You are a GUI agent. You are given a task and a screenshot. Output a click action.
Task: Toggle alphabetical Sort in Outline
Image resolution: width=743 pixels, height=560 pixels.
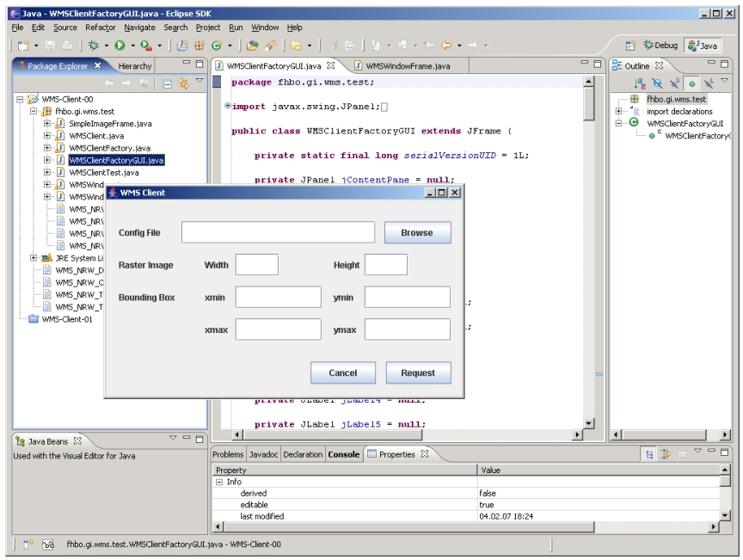tap(640, 84)
